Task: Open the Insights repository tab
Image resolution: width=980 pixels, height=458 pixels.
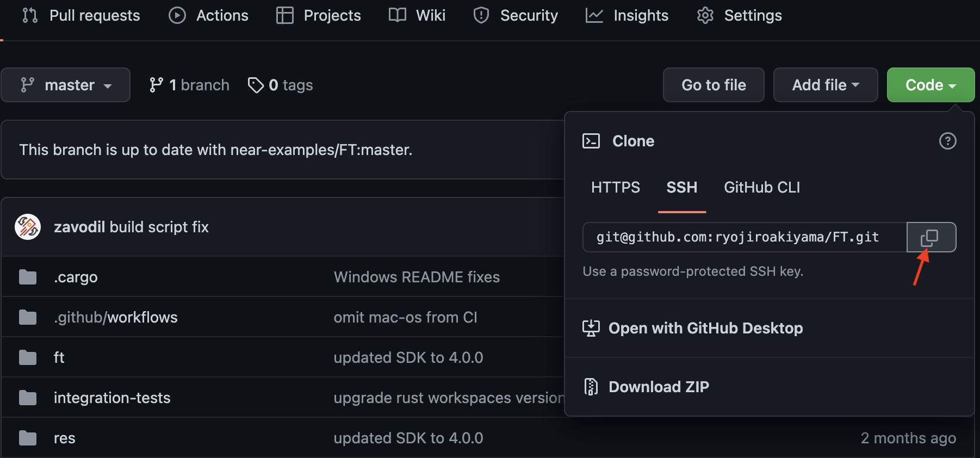Action: (x=627, y=15)
